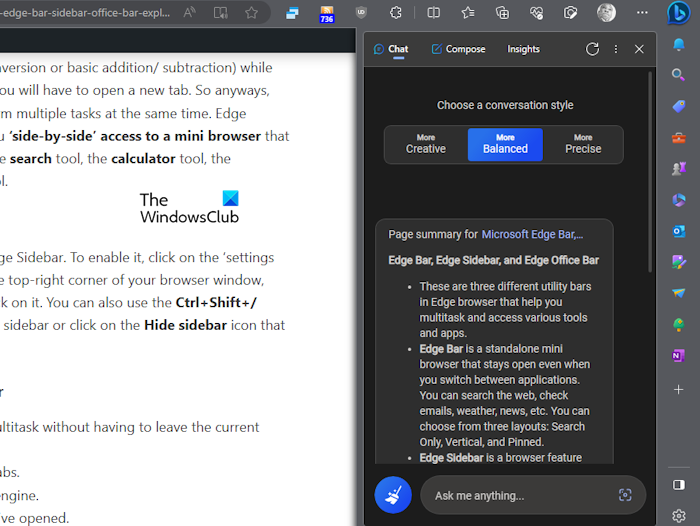
Task: Click 'Edge Bar, Edge Sidebar, and Edge Office Bar' heading
Action: (493, 260)
